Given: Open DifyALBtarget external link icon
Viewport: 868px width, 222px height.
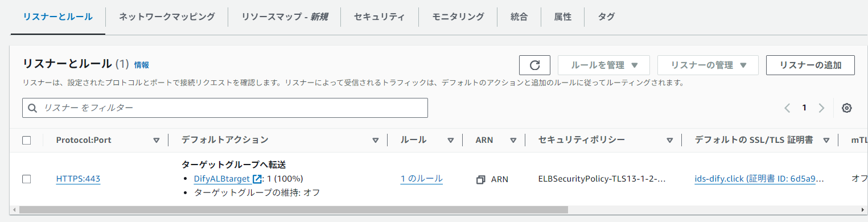Looking at the screenshot, I should 257,179.
